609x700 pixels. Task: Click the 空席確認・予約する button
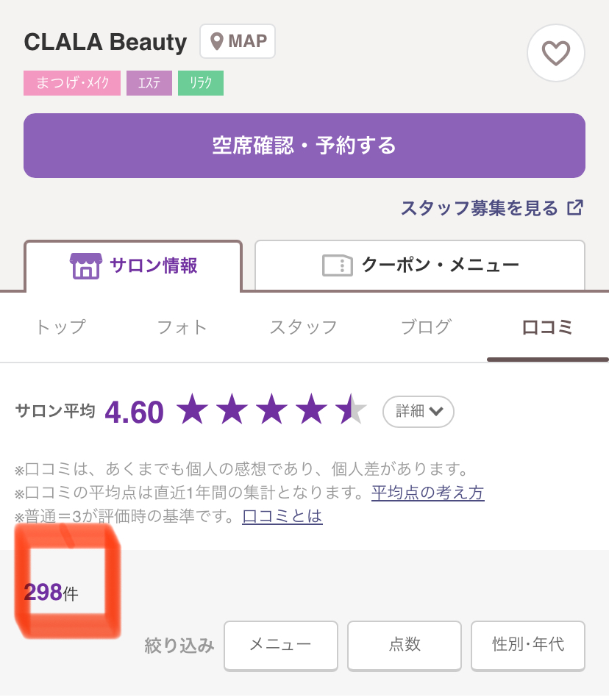(304, 146)
